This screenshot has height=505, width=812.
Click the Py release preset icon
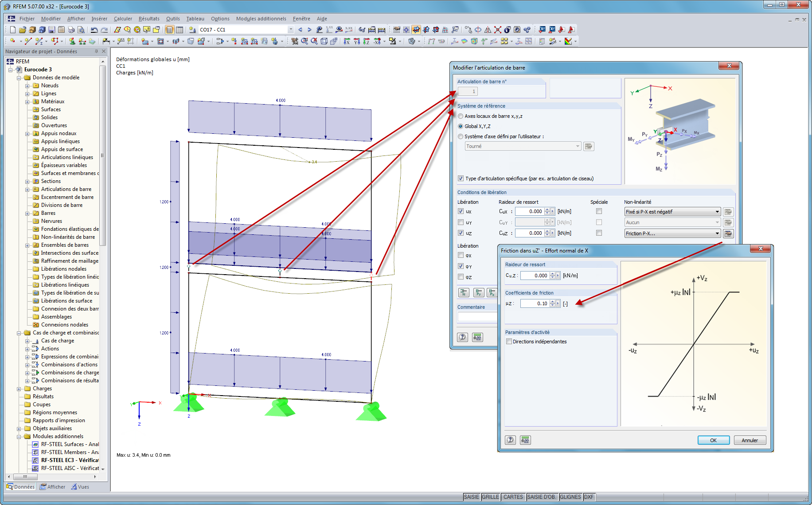[478, 292]
